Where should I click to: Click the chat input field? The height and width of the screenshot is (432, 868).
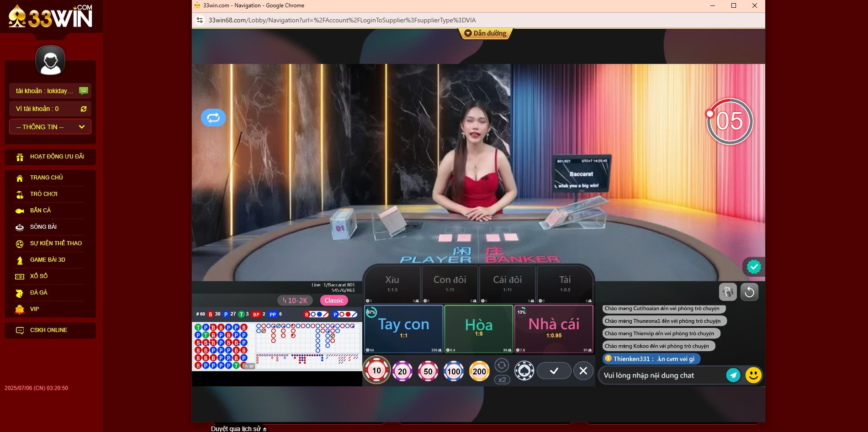[x=662, y=375]
